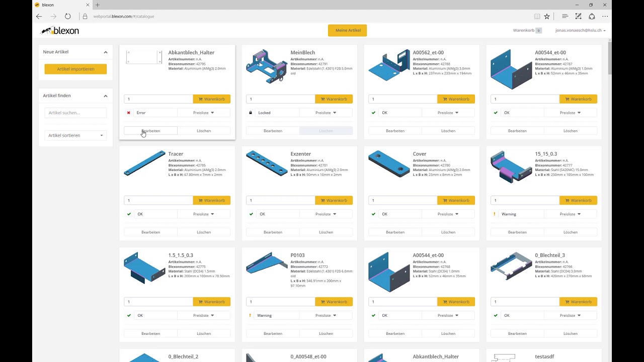Focus the Artikel suchen search field
This screenshot has height=362, width=644.
click(75, 113)
